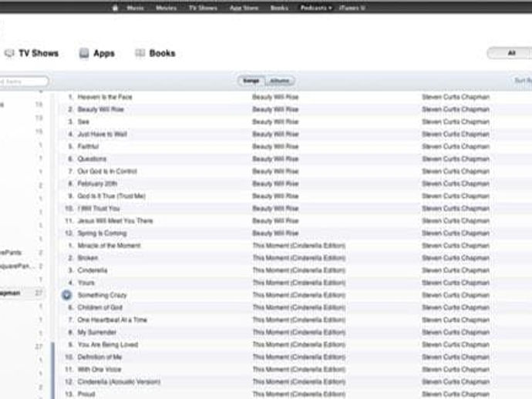
Task: Click the album name in the My Surrender row
Action: [299, 332]
